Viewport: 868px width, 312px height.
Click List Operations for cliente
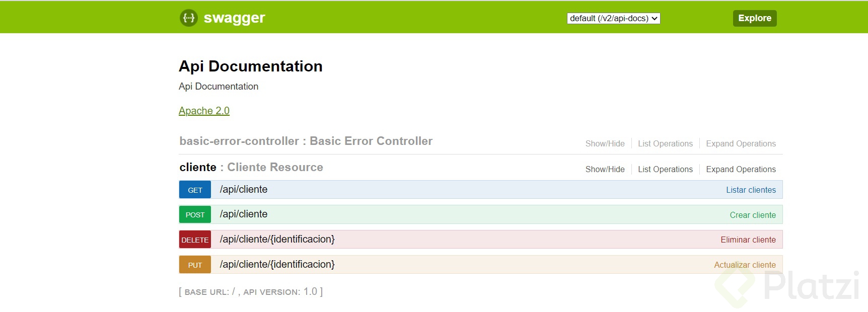(665, 169)
